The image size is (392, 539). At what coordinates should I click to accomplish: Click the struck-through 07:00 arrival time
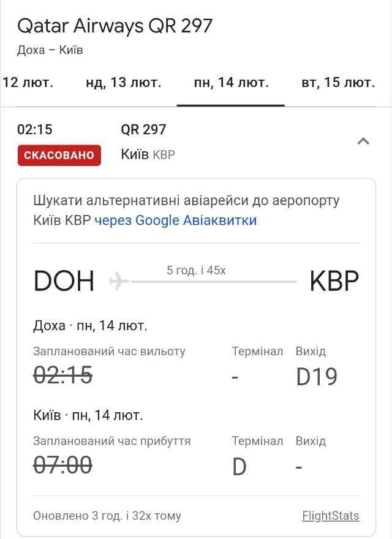pos(62,466)
